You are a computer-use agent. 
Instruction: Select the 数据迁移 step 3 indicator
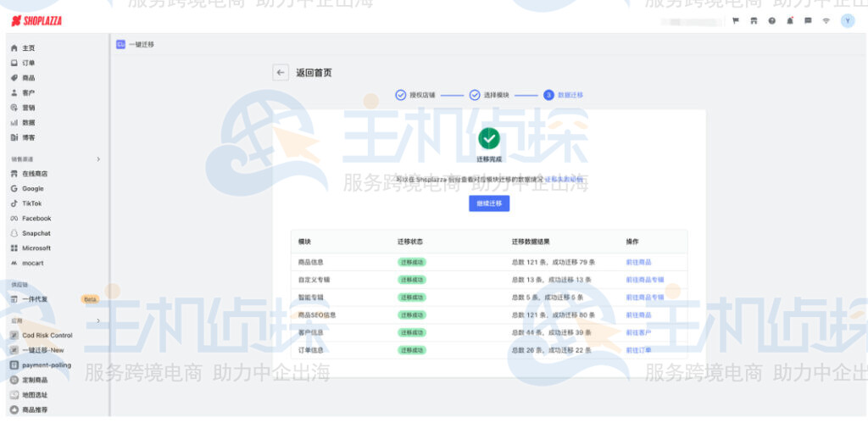coord(563,95)
